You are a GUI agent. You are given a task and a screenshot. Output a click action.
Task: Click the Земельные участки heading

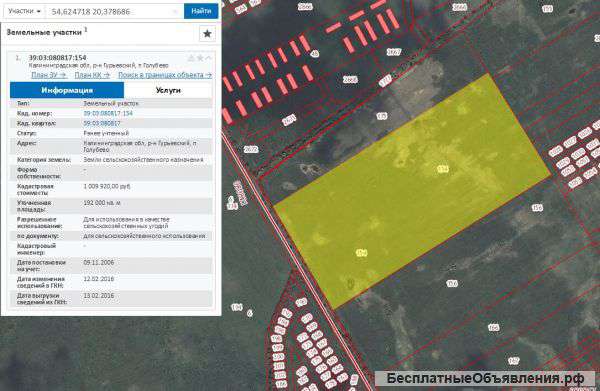click(44, 33)
